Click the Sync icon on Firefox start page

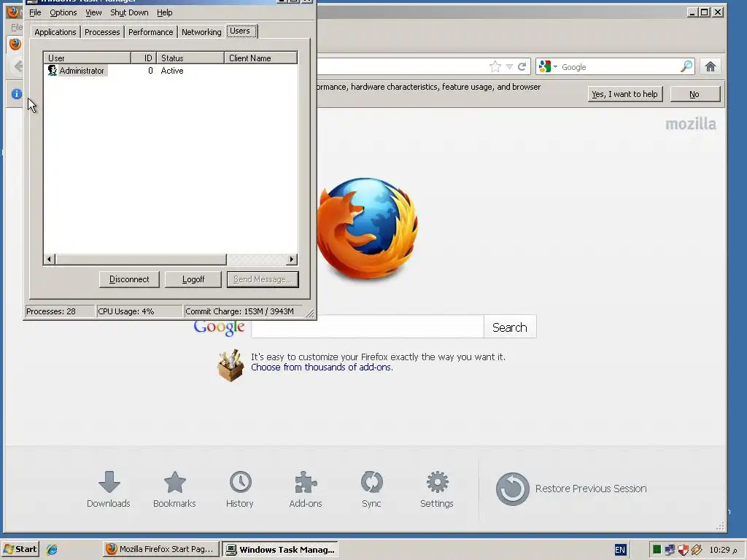tap(371, 482)
